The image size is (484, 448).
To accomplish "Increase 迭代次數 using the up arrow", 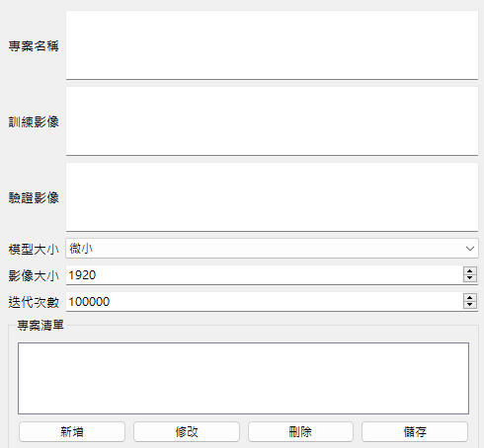I will tap(470, 298).
